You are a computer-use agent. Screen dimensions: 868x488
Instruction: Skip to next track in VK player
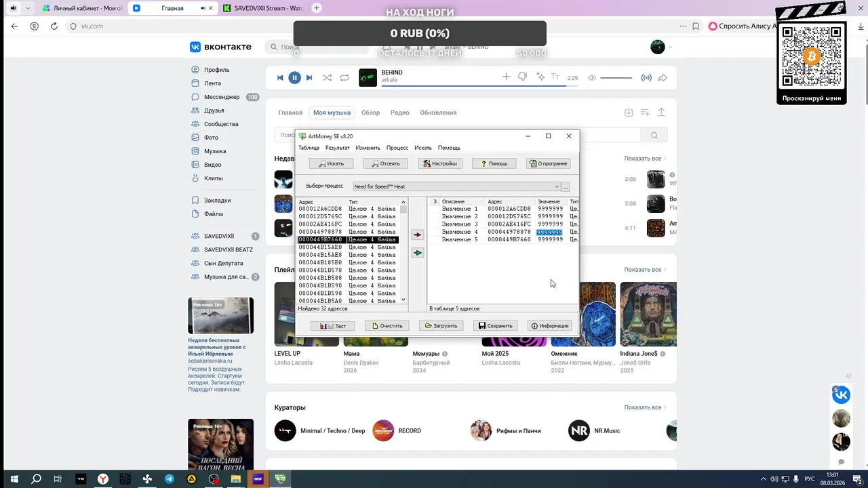309,78
